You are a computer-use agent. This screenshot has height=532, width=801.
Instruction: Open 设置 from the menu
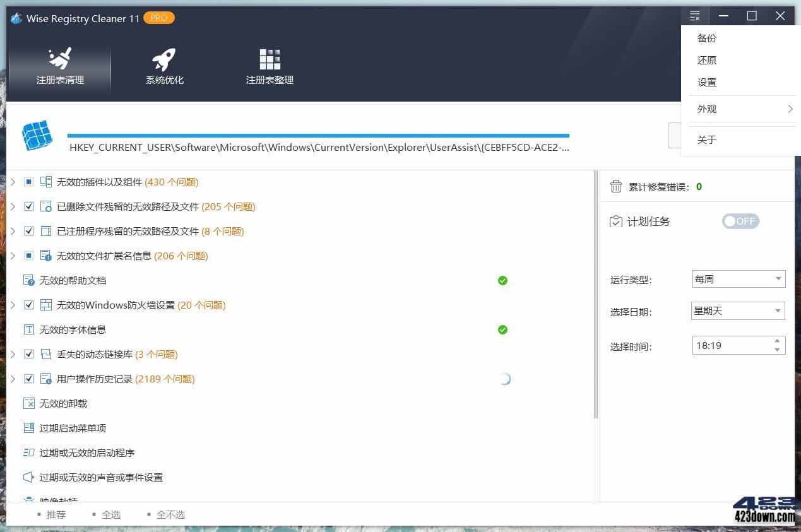click(x=707, y=82)
